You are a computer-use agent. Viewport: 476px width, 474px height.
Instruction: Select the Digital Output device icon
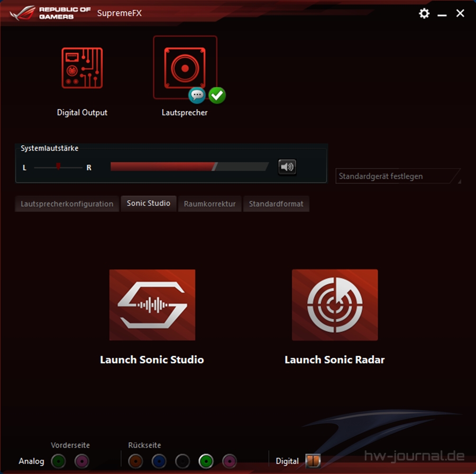pyautogui.click(x=82, y=68)
